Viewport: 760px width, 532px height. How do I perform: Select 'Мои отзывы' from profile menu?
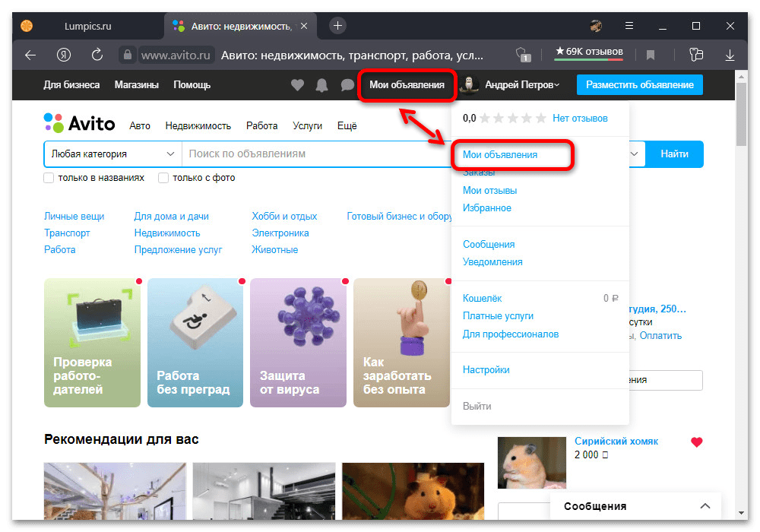click(x=489, y=190)
